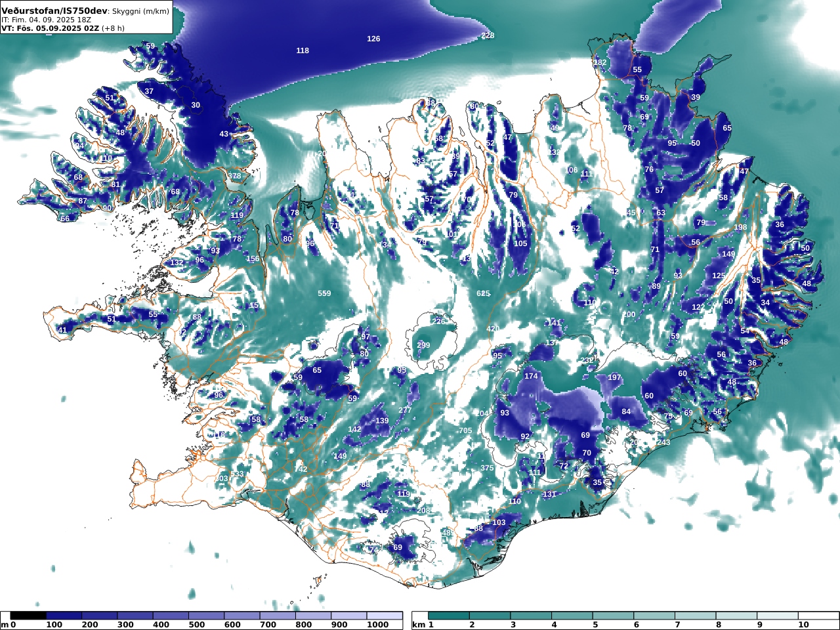840x630 pixels.
Task: Click the visibility value 228 over the sea
Action: click(x=488, y=35)
